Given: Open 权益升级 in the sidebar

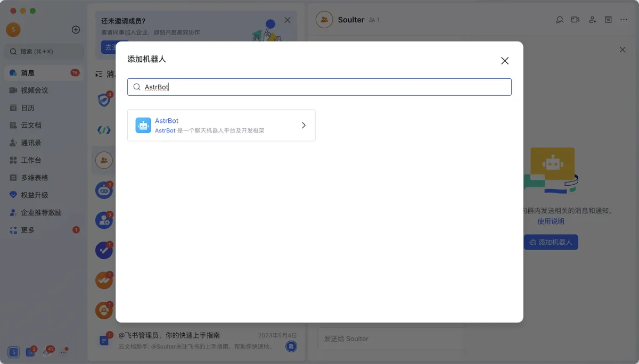Looking at the screenshot, I should 44,195.
